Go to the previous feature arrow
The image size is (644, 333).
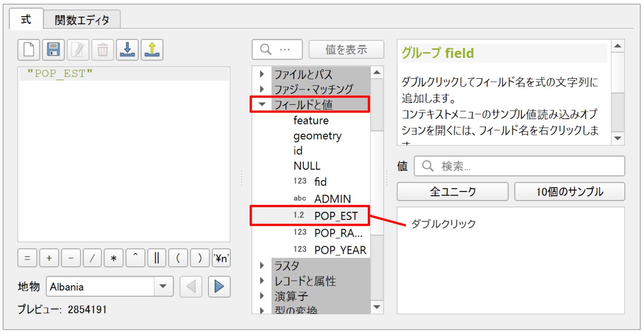191,286
